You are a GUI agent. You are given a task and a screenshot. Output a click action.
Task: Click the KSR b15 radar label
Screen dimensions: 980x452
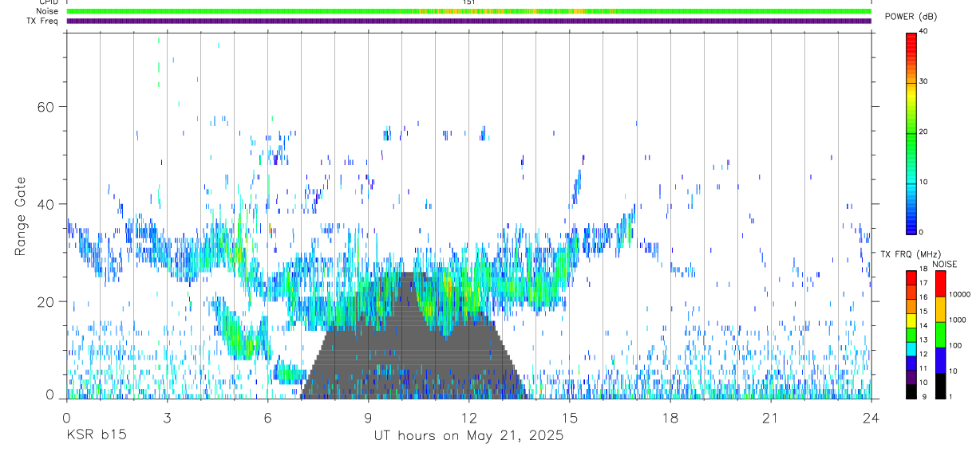(x=95, y=435)
